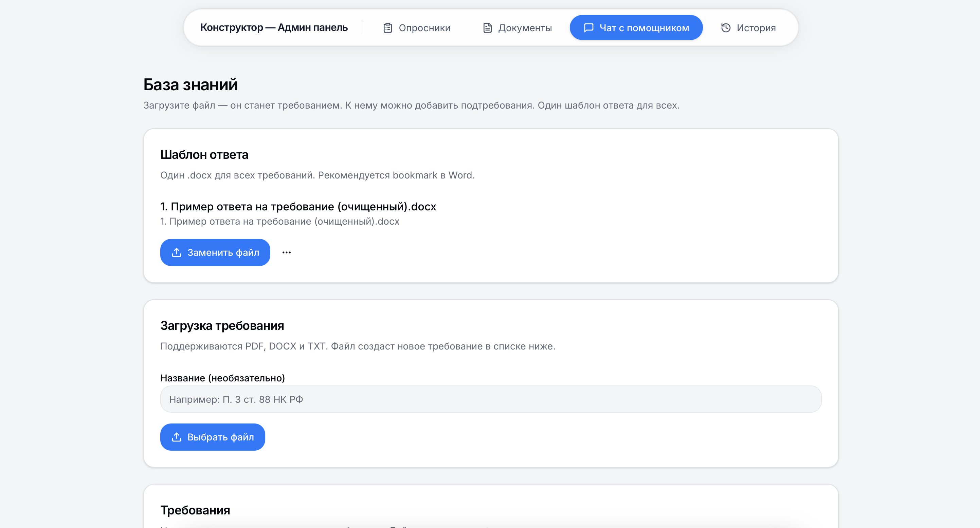The height and width of the screenshot is (528, 980).
Task: Open the История tab
Action: tap(748, 28)
